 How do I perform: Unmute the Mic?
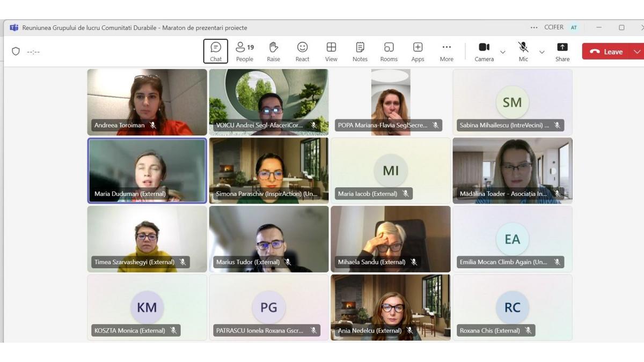523,51
